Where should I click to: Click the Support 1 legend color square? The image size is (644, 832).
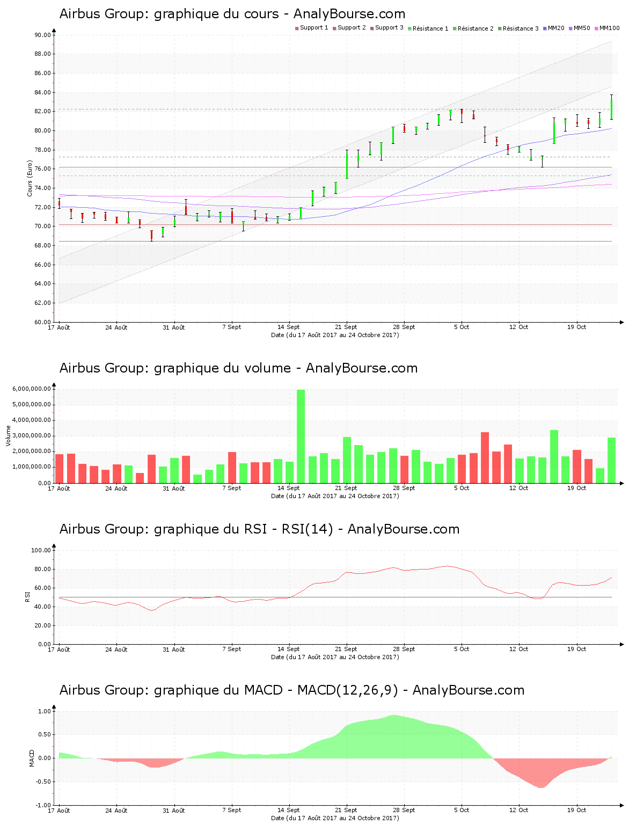coord(297,28)
